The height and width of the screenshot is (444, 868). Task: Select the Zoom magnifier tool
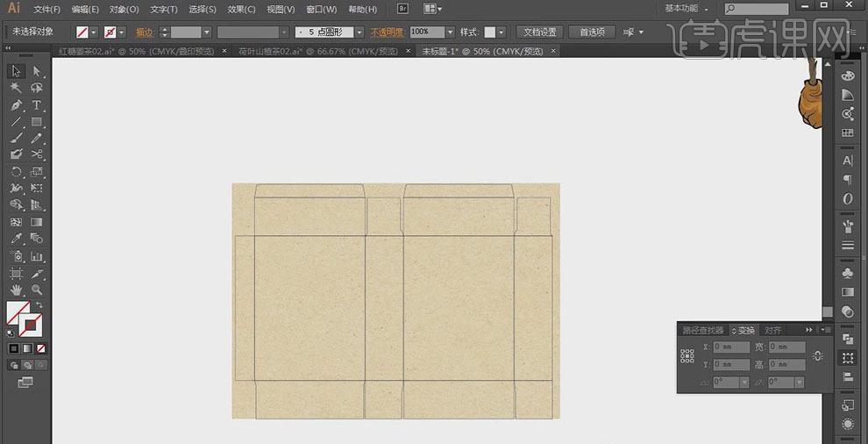37,290
